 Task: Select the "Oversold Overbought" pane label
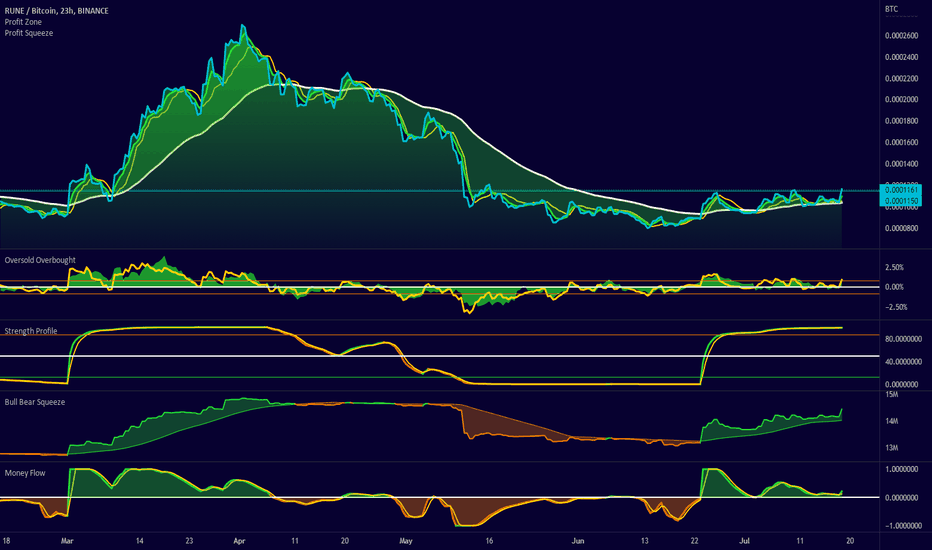(x=40, y=260)
